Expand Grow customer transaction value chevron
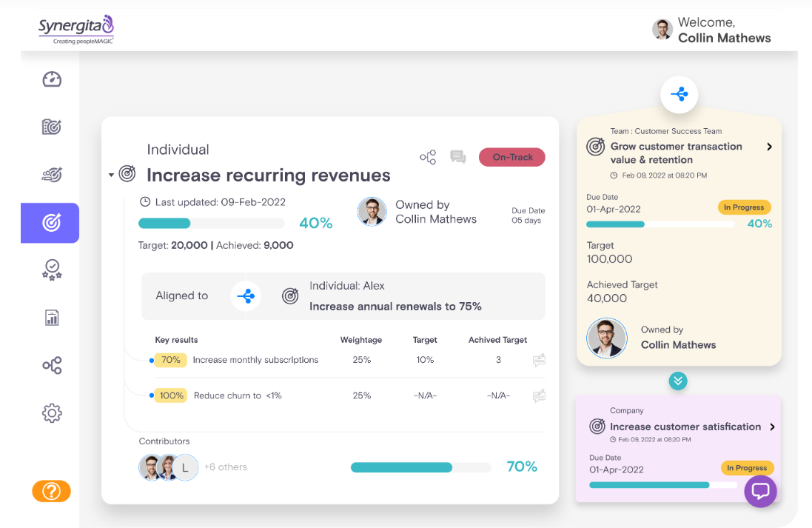Screen dimensions: 812x528 (770, 147)
